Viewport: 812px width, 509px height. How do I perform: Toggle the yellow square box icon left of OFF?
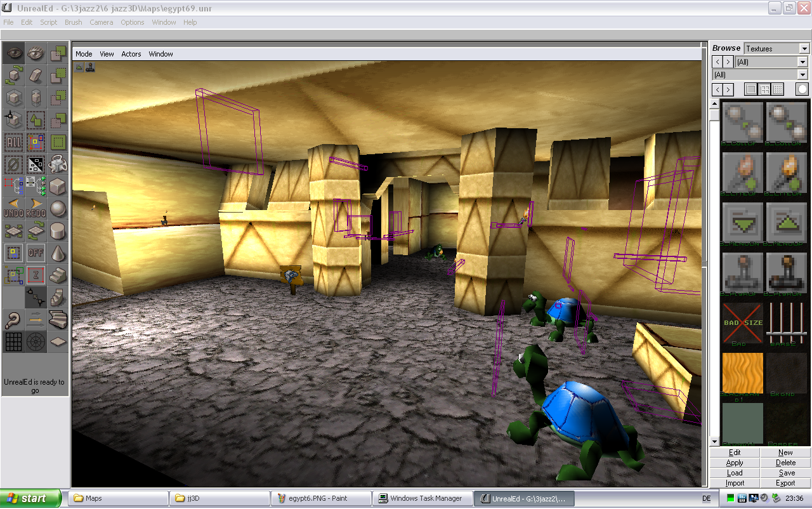pyautogui.click(x=13, y=253)
